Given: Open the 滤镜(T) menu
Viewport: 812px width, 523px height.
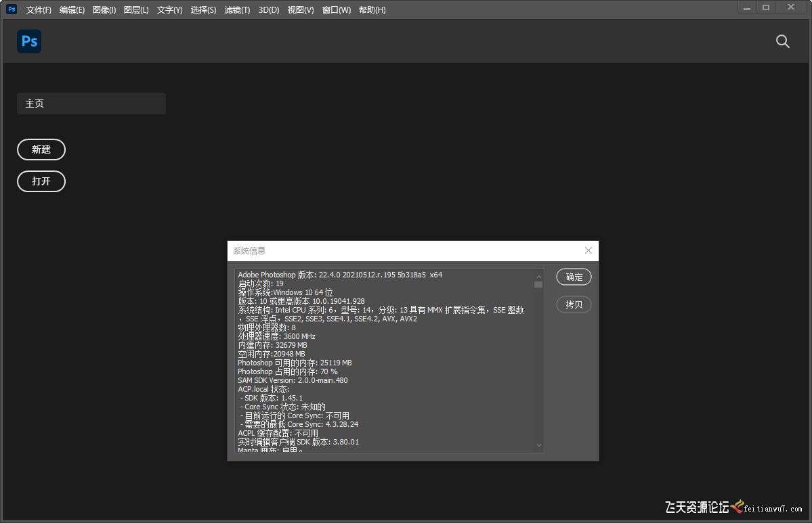Looking at the screenshot, I should 237,10.
